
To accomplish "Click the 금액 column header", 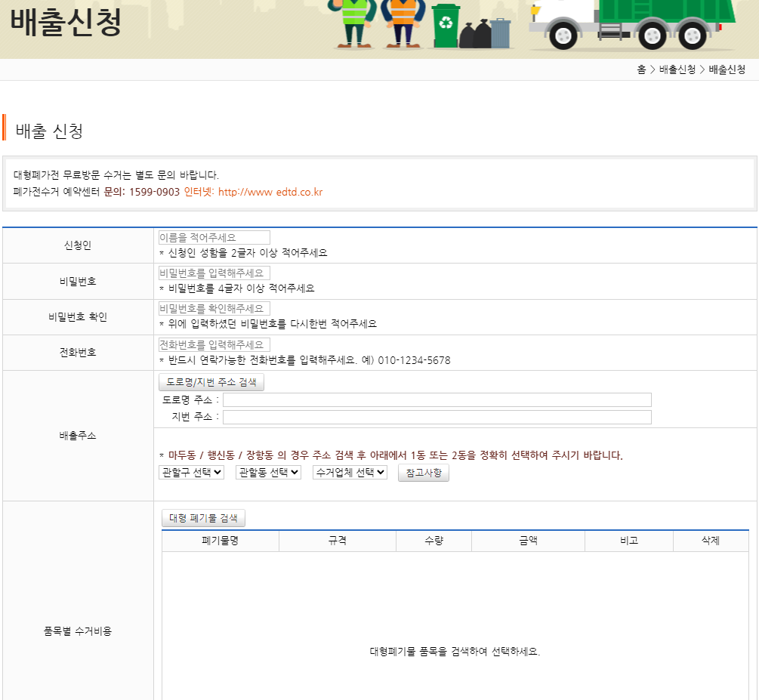I will click(x=528, y=541).
